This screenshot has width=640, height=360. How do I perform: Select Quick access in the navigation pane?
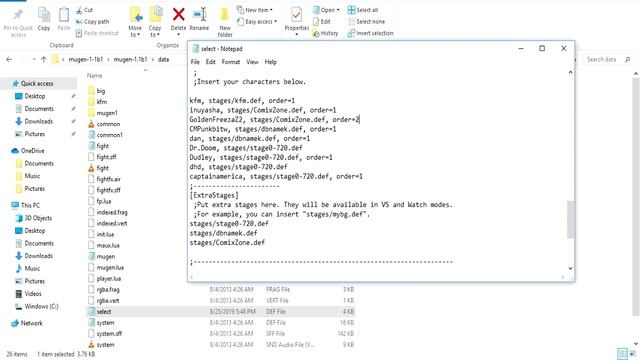click(37, 83)
